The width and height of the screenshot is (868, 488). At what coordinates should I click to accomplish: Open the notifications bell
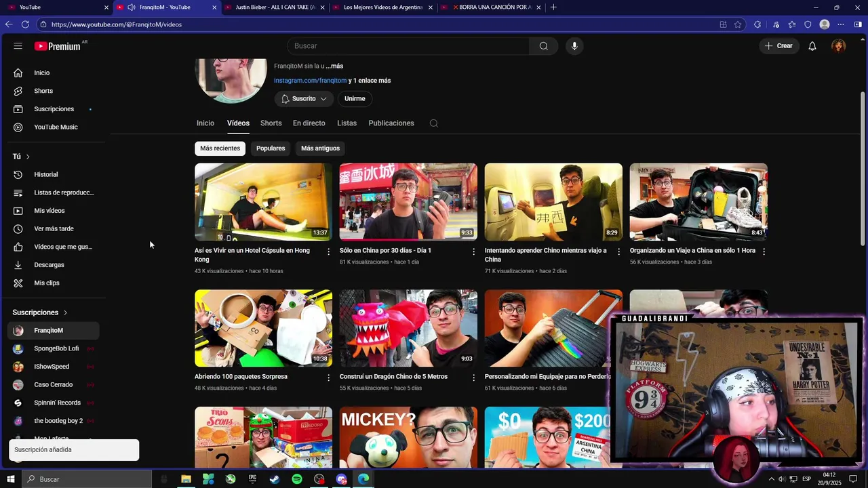coord(812,46)
